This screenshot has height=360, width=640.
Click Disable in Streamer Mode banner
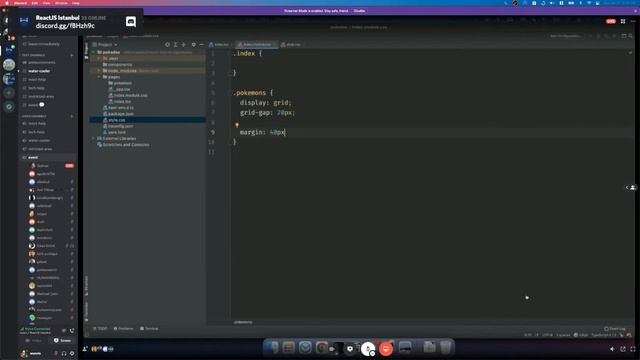[x=360, y=11]
